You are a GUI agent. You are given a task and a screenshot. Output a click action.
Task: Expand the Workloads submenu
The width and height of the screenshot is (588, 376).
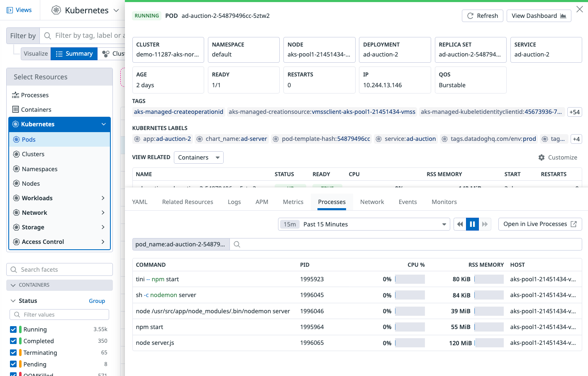(103, 198)
